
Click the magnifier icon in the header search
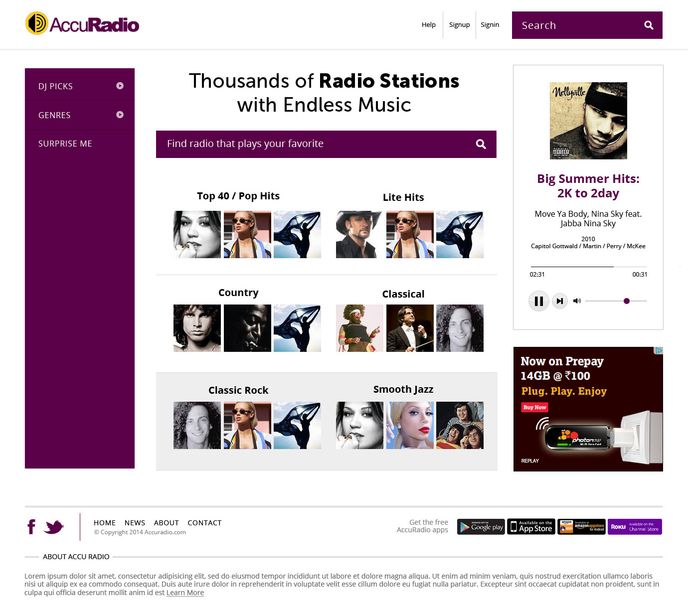[x=649, y=25]
